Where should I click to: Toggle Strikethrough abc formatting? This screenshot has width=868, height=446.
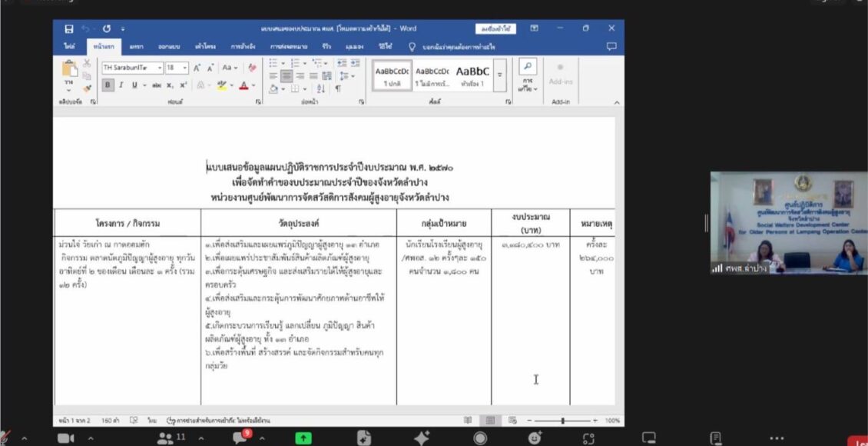(157, 85)
